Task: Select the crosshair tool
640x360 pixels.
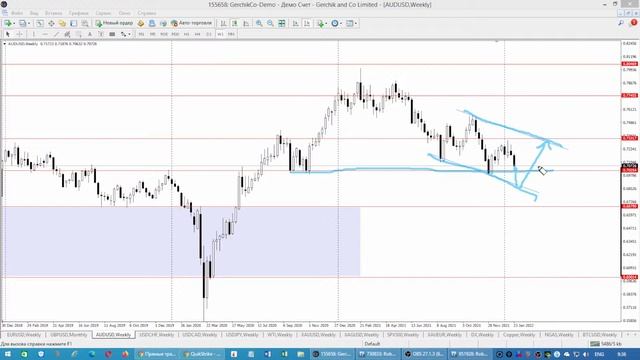Action: [19, 34]
